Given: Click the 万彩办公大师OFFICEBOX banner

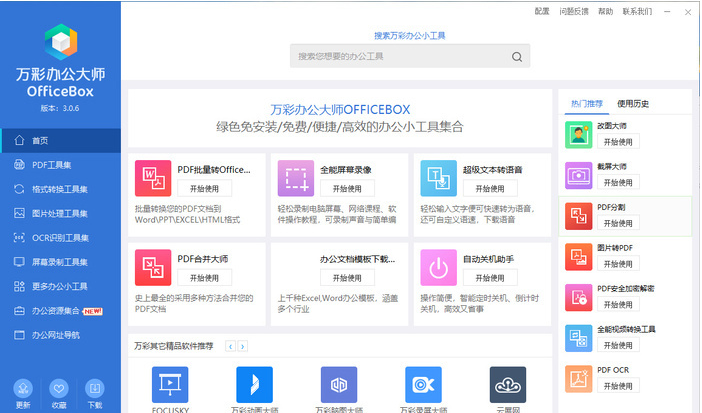Looking at the screenshot, I should click(340, 118).
